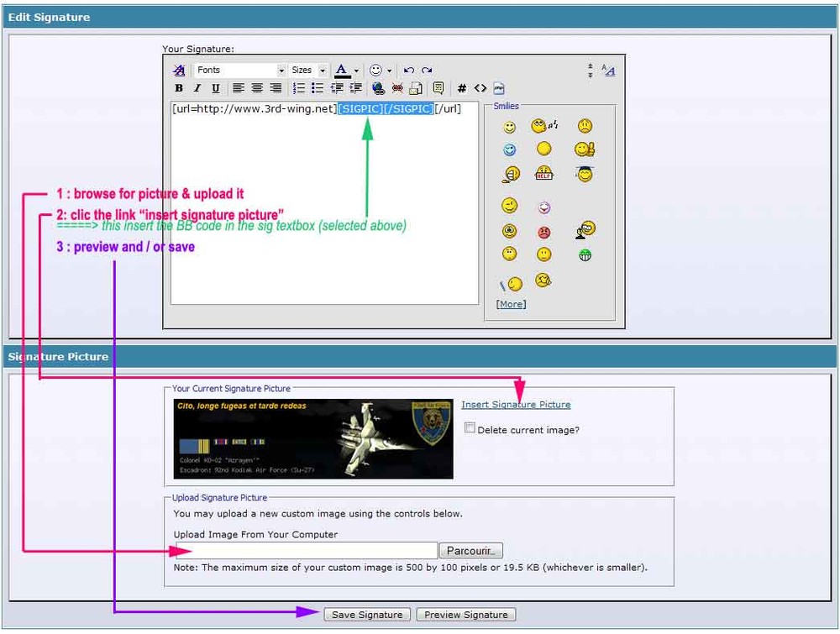Tick the Delete current image checkbox
The width and height of the screenshot is (840, 634).
(470, 427)
